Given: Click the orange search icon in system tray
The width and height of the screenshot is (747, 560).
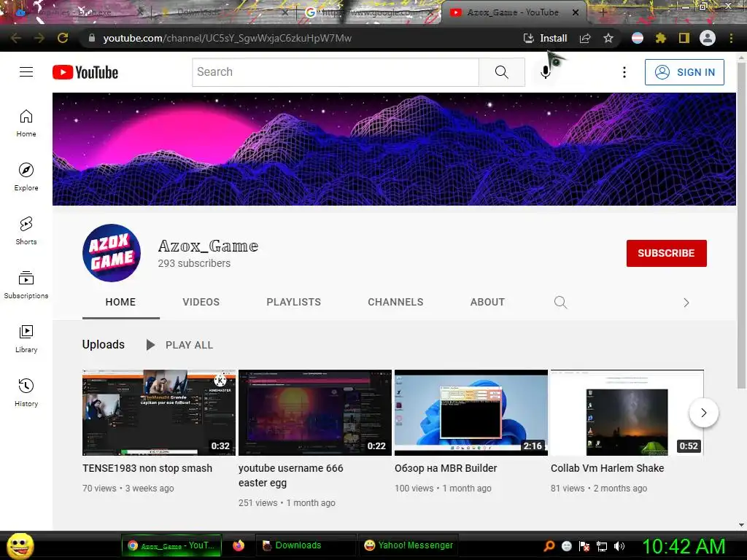Looking at the screenshot, I should pos(549,546).
